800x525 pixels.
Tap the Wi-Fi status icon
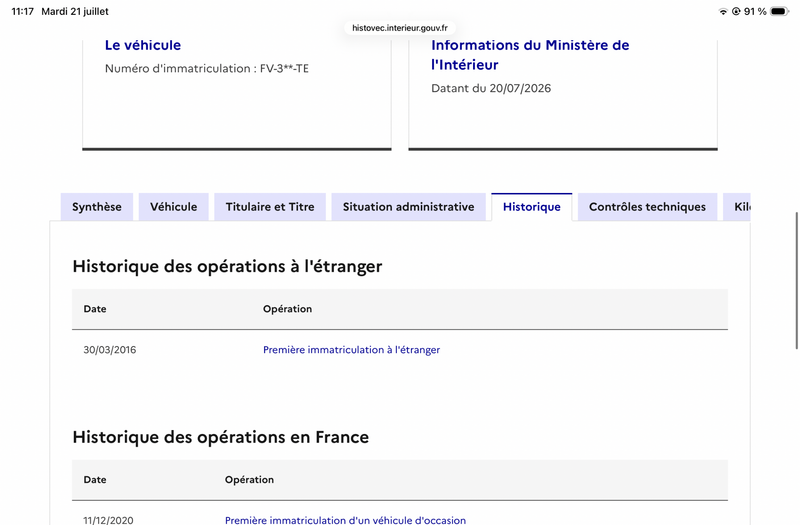point(722,11)
